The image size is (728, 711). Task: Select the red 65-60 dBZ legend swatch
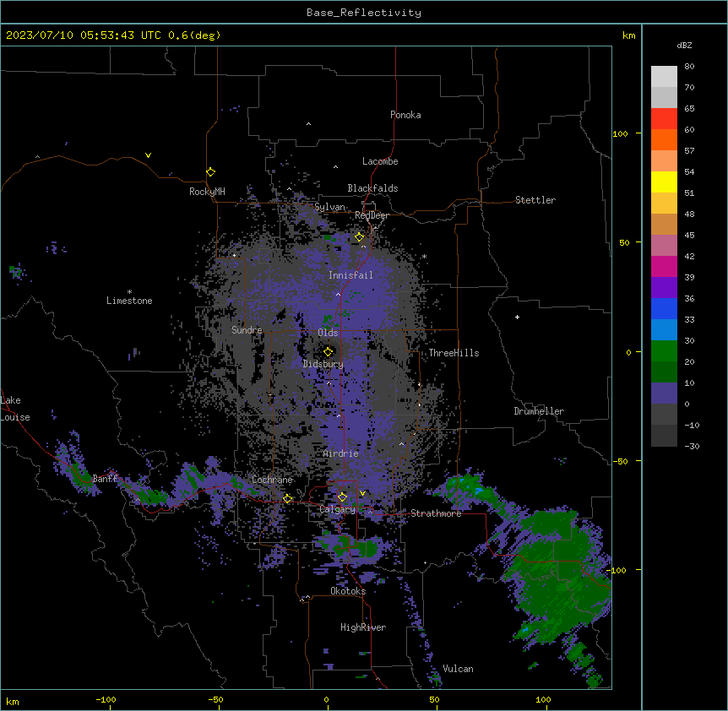coord(664,118)
